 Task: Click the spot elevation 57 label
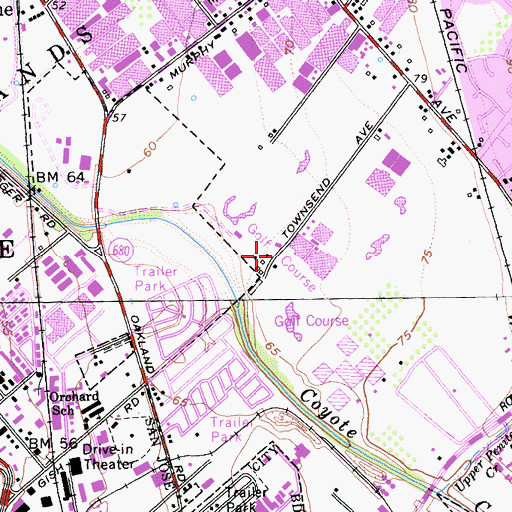119,118
